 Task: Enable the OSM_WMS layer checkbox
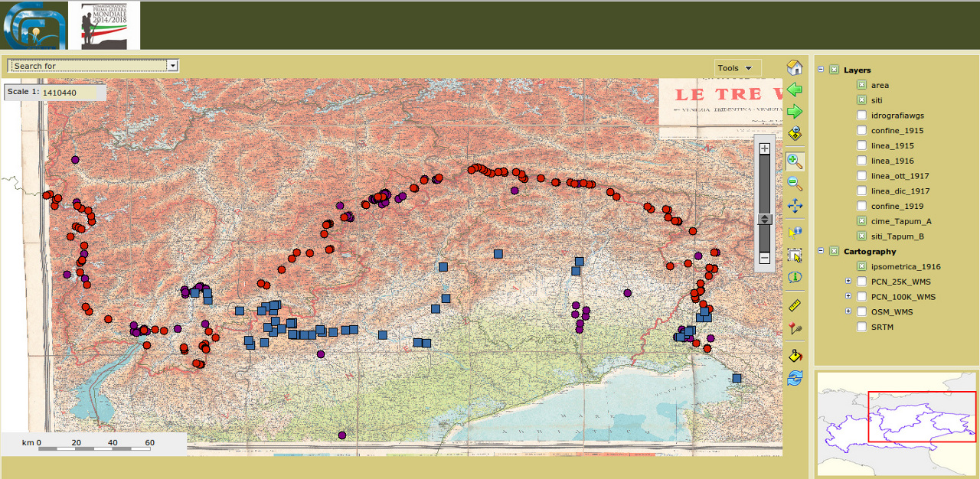click(861, 311)
